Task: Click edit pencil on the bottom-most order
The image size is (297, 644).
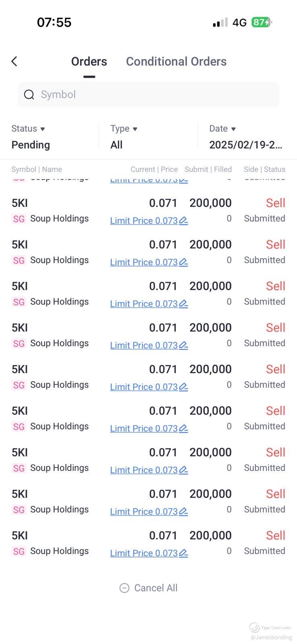Action: [x=184, y=553]
